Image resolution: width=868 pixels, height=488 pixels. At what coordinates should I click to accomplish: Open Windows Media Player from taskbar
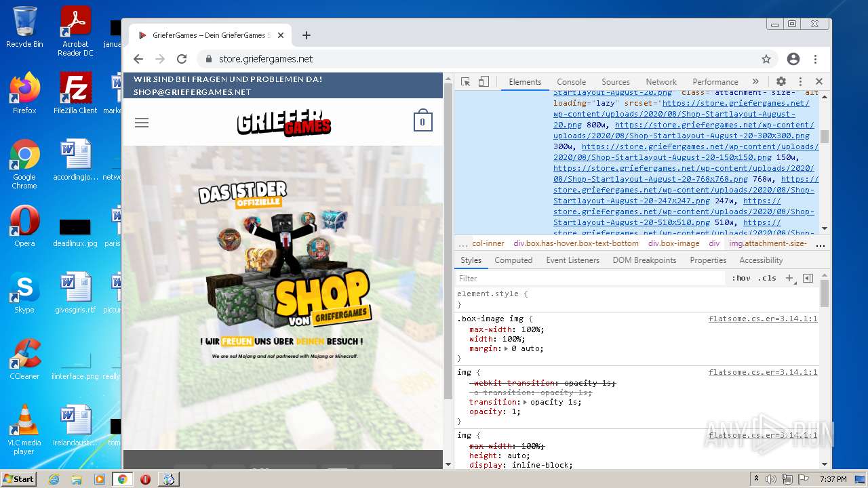[x=100, y=479]
